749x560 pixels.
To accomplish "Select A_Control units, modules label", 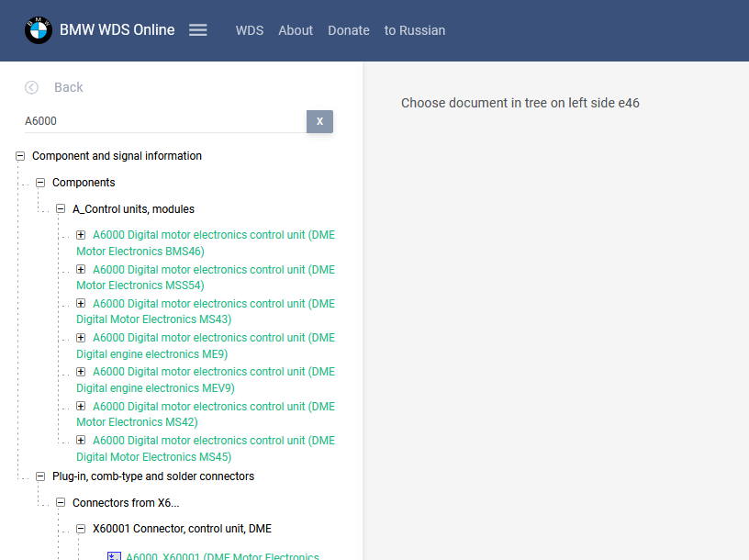I will click(x=133, y=208).
